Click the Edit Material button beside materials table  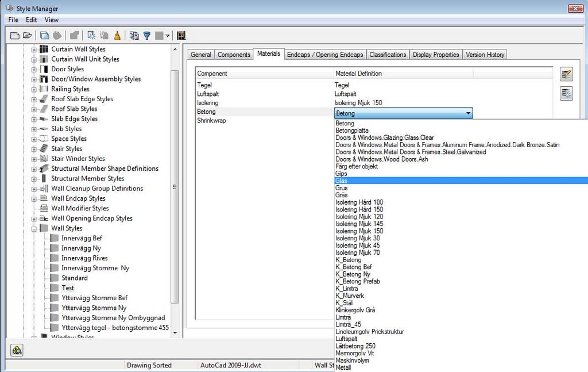566,74
